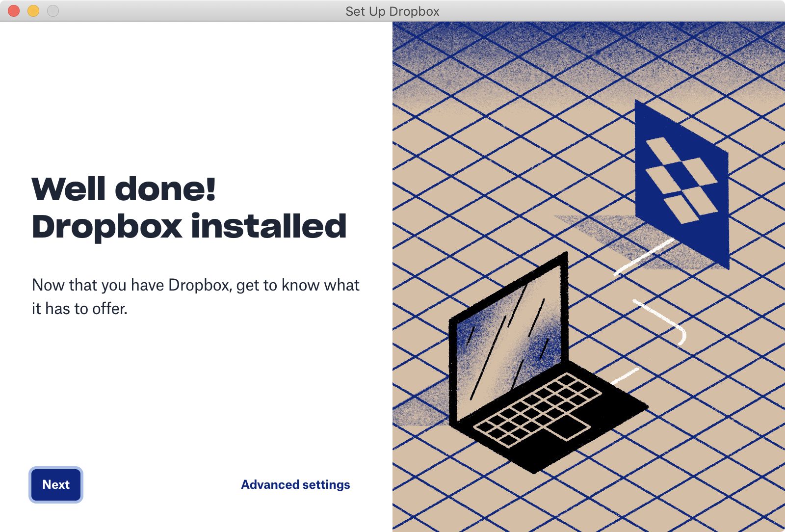This screenshot has height=532, width=785.
Task: Click the illustrated laptop's keyboard
Action: tap(535, 407)
